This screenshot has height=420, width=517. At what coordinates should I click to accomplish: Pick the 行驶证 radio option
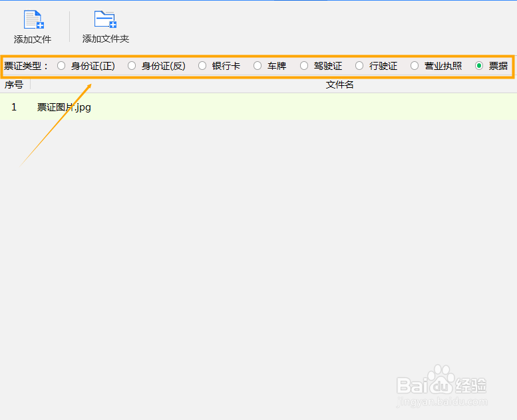point(359,66)
